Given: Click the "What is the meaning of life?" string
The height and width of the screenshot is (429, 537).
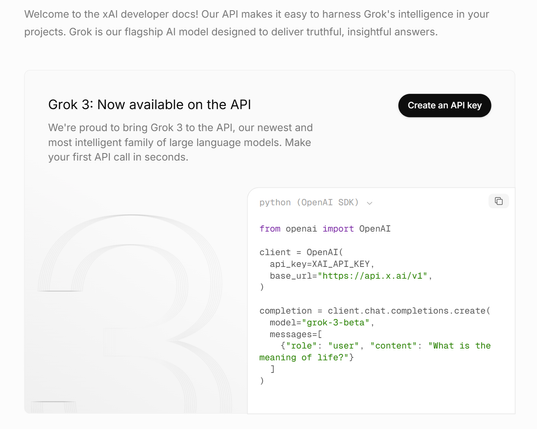Looking at the screenshot, I should point(375,352).
